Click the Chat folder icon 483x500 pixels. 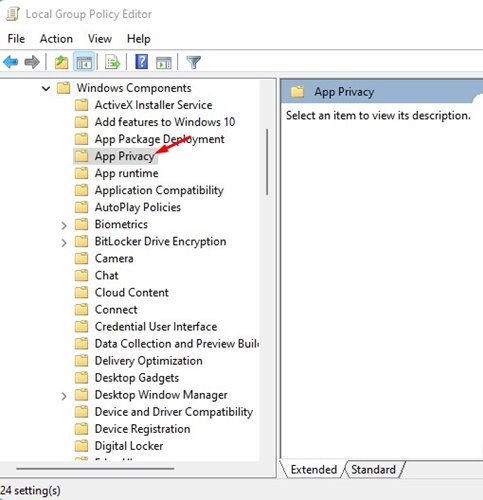click(81, 275)
